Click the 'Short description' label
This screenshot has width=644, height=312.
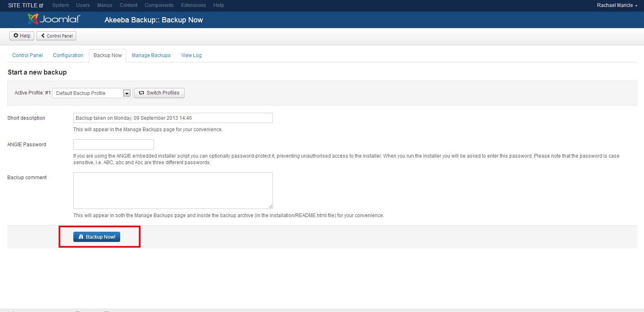pyautogui.click(x=26, y=118)
